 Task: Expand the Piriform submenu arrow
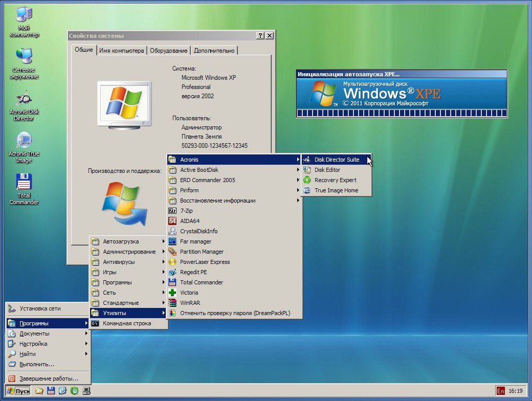pyautogui.click(x=298, y=190)
